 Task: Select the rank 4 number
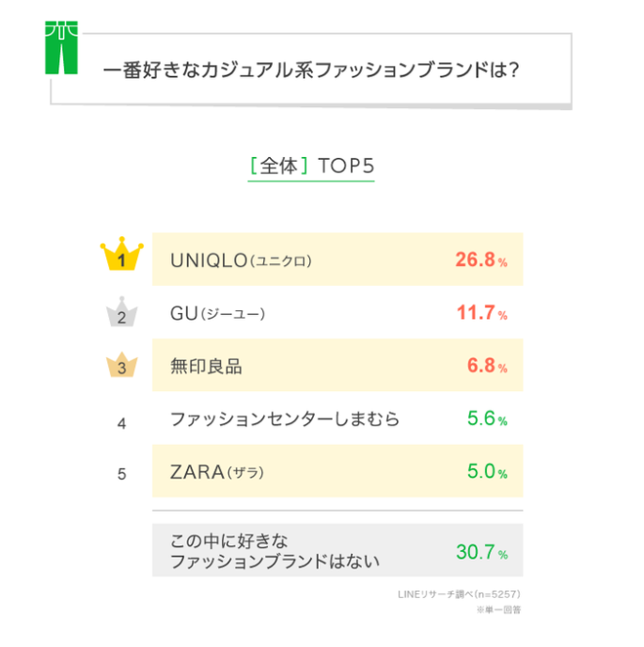pos(121,423)
